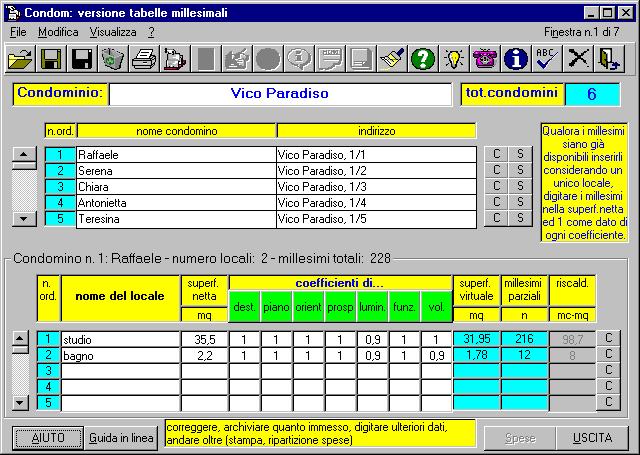Screen dimensions: 640x455
Task: Click the blue info icon
Action: pos(516,59)
